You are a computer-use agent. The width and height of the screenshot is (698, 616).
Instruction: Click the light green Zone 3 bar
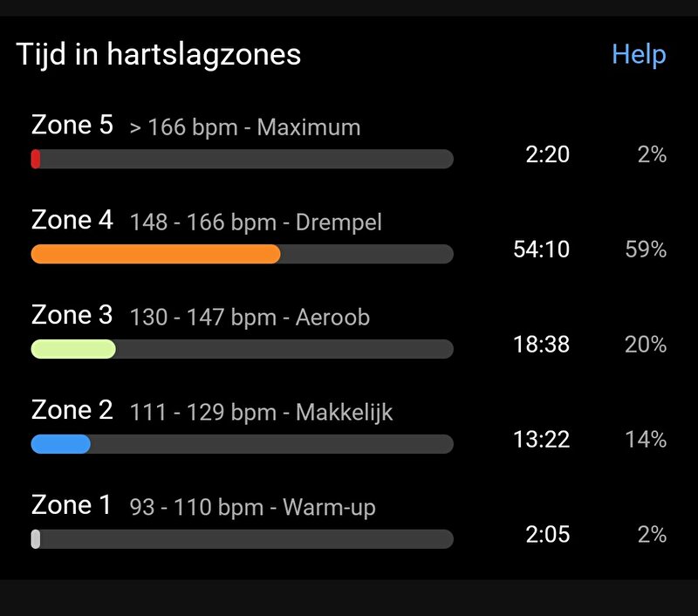point(73,349)
